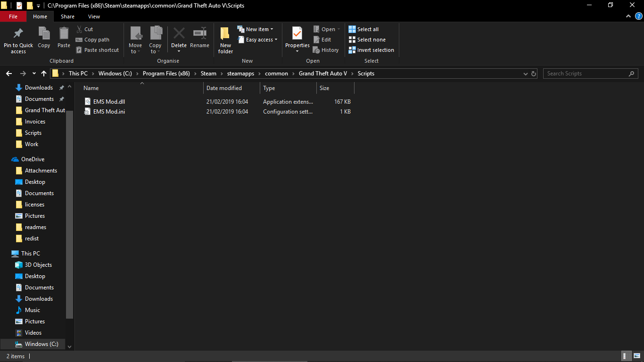Image resolution: width=644 pixels, height=362 pixels.
Task: Click Windows (C:) in address bar
Action: [x=115, y=74]
